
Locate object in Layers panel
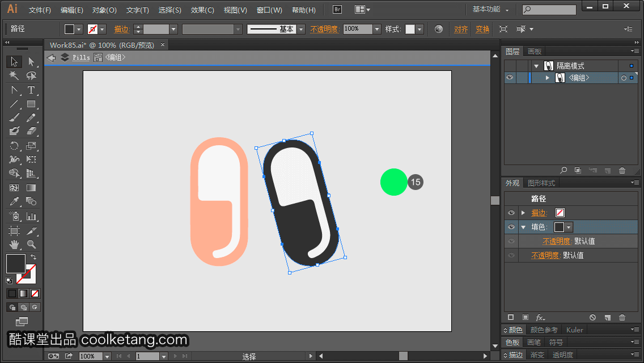[563, 170]
